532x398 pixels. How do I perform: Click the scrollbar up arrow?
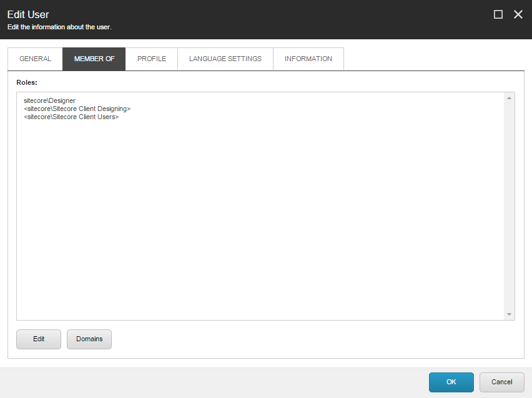pyautogui.click(x=510, y=97)
